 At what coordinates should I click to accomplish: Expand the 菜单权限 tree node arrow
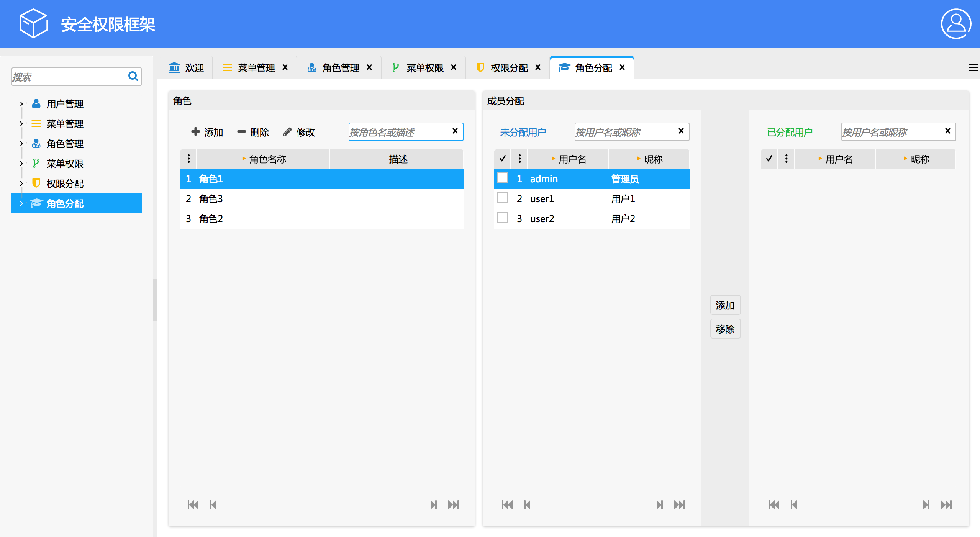coord(21,164)
